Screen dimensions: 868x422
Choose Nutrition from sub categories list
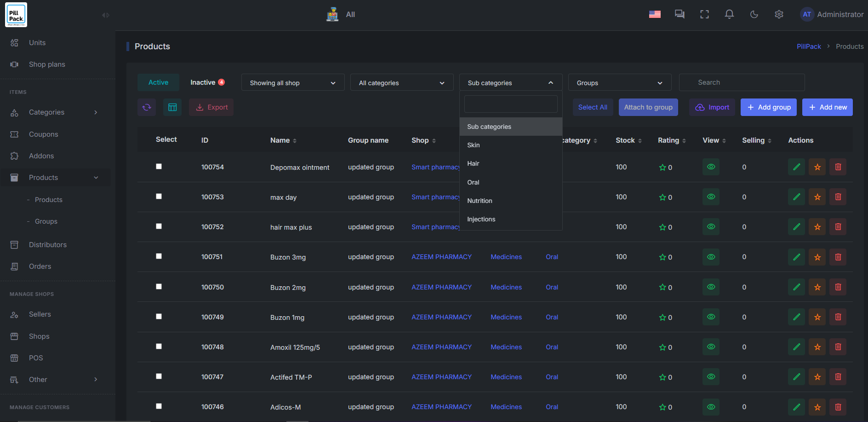tap(480, 201)
